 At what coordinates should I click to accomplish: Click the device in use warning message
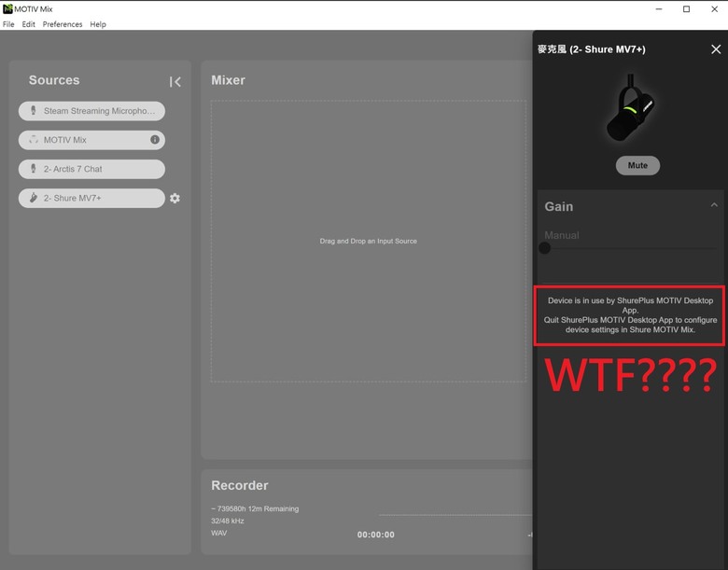coord(630,315)
